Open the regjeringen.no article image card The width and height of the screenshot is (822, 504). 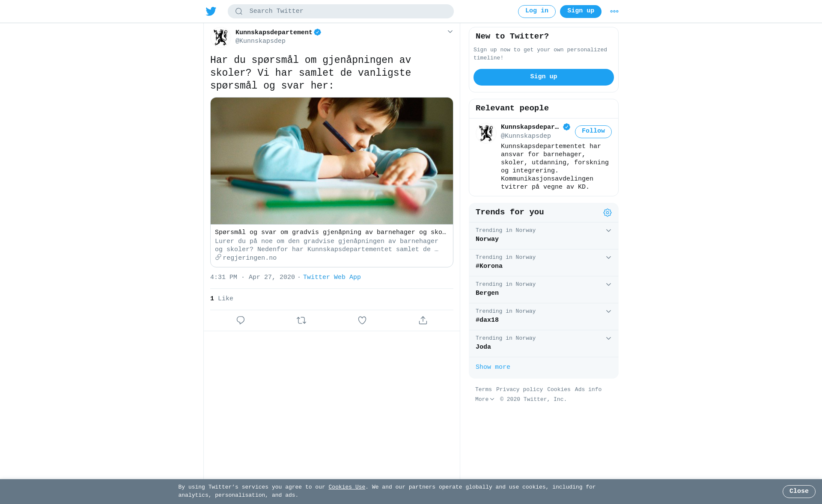click(x=332, y=161)
